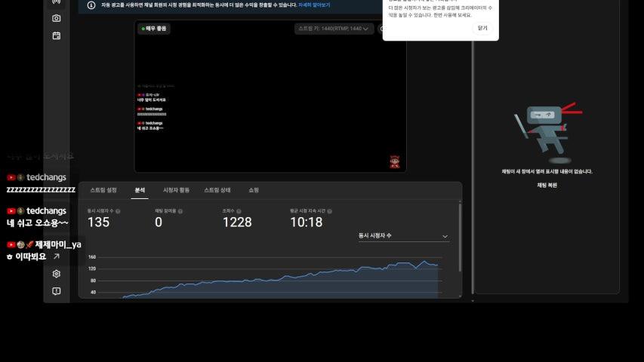Screen dimensions: 644x362
Task: Expand the 스트림 키 selection dropdown
Action: pos(334,29)
